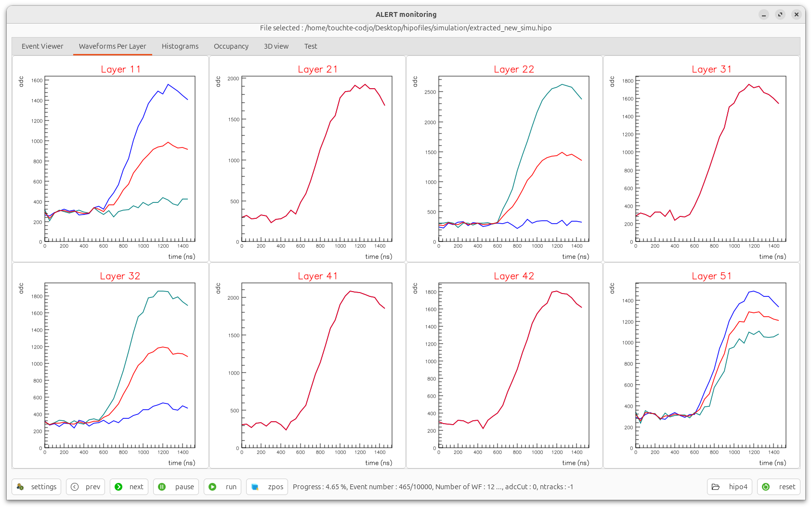The height and width of the screenshot is (508, 812).
Task: Open the Event Viewer tab
Action: click(42, 46)
